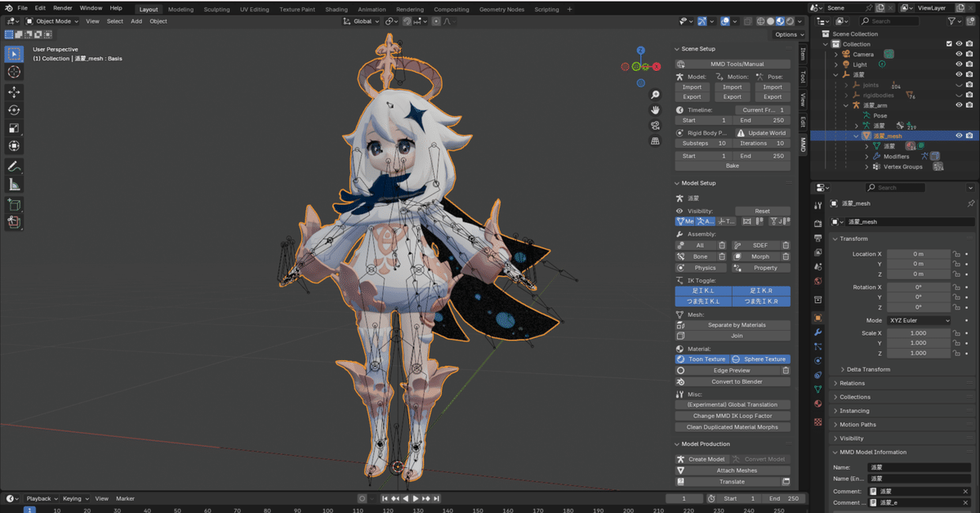Select the Scale tool
The image size is (980, 513).
tap(14, 127)
